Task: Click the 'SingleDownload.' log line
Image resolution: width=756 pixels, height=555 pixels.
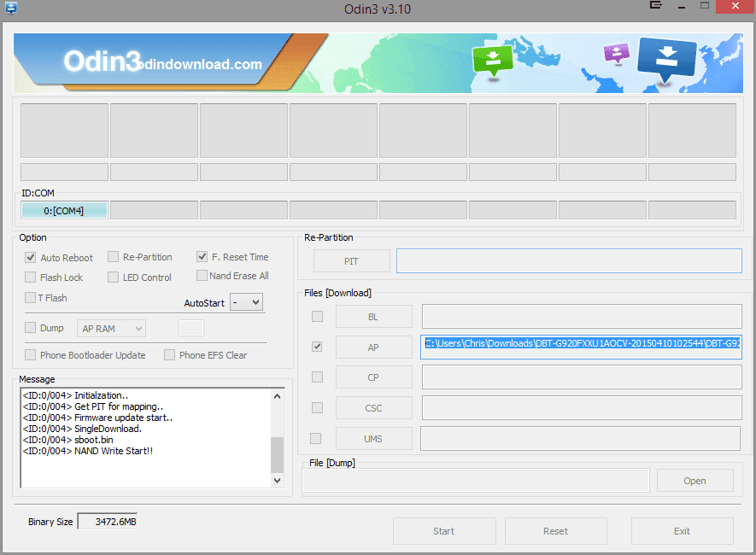Action: (x=82, y=429)
